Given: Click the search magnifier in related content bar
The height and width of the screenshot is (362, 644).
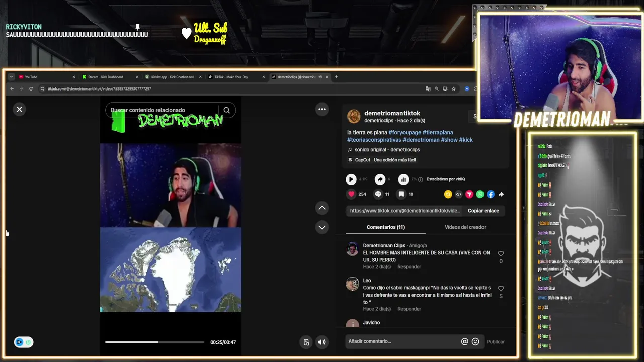Looking at the screenshot, I should point(227,110).
